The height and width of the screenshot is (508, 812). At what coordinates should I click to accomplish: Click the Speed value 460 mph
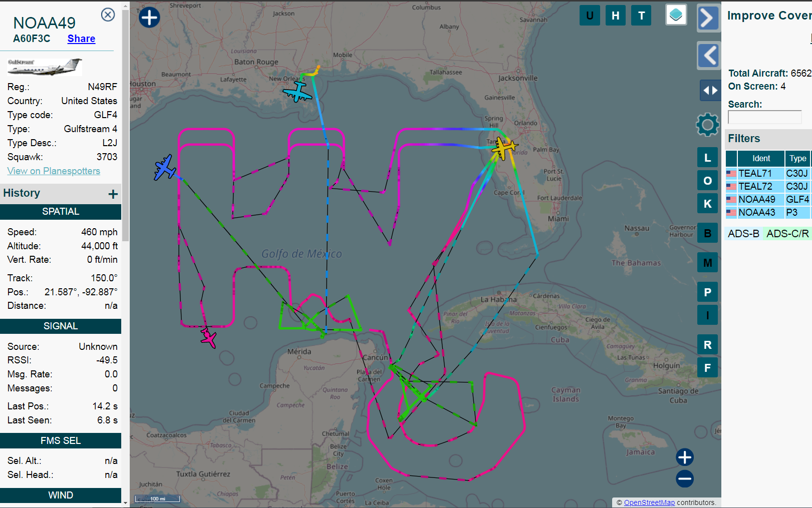(x=99, y=232)
